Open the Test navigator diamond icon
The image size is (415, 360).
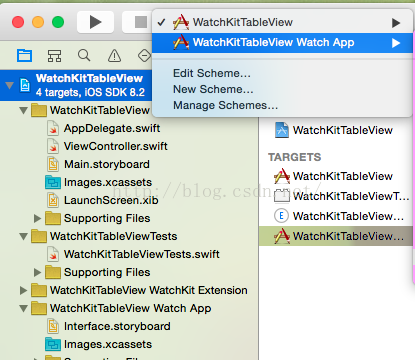coord(144,55)
